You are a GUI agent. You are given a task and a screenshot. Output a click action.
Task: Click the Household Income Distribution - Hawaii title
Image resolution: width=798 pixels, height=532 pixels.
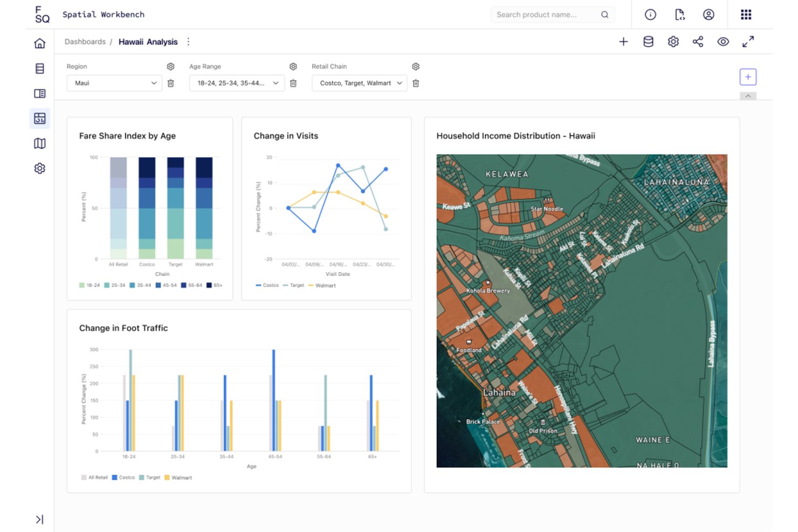516,136
